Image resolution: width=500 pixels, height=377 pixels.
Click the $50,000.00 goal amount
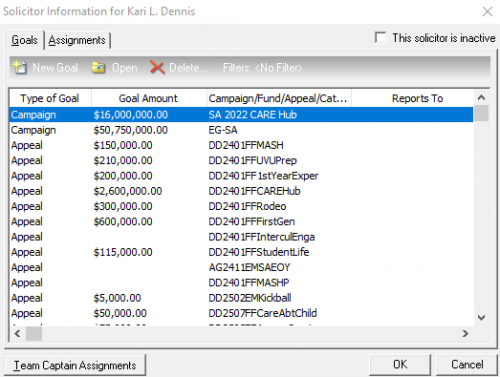[120, 313]
